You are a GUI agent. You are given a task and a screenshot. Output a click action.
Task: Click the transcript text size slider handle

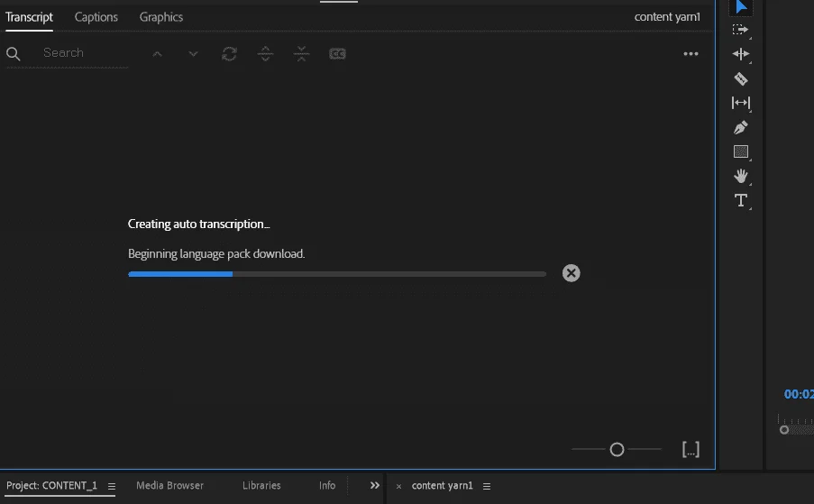[x=617, y=450]
